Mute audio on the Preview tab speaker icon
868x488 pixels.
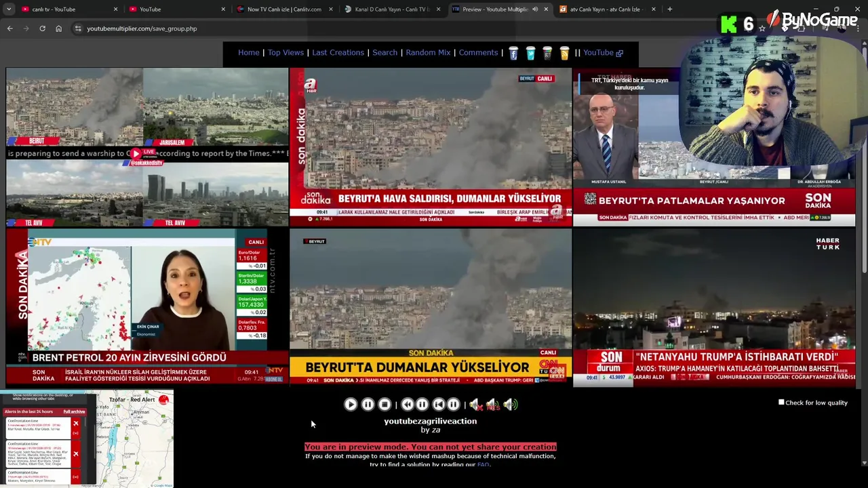pos(535,9)
